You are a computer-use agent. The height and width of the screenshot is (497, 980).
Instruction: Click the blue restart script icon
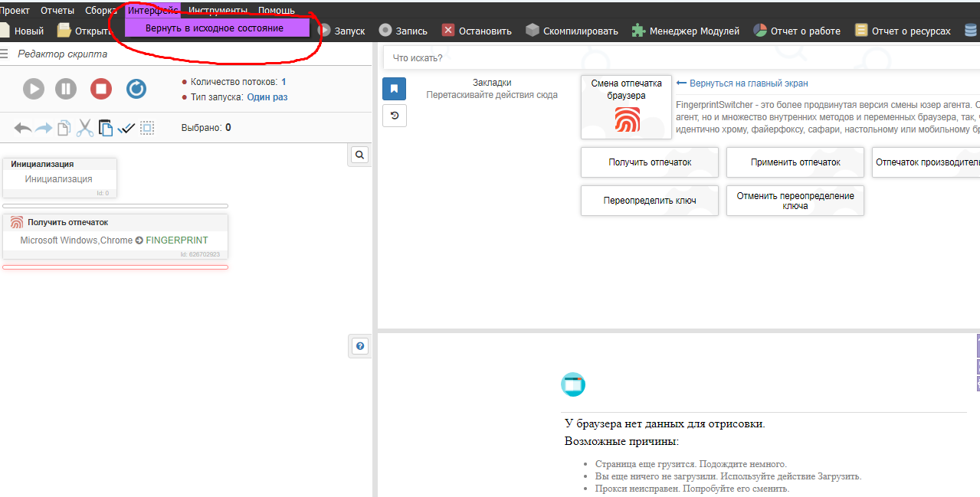point(136,89)
